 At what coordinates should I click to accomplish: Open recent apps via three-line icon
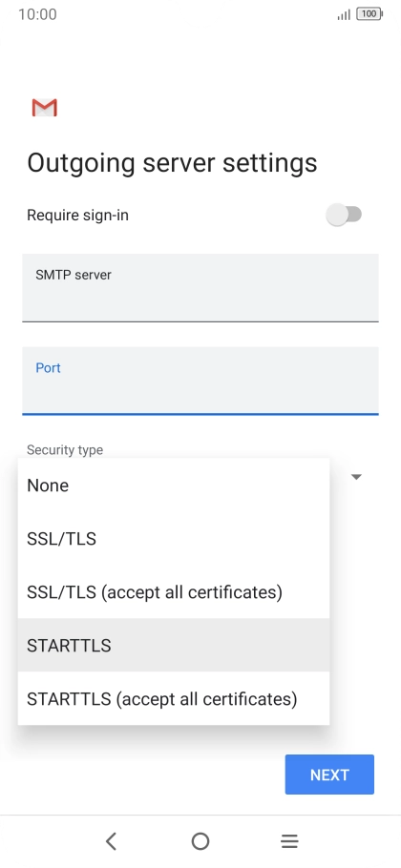[289, 841]
